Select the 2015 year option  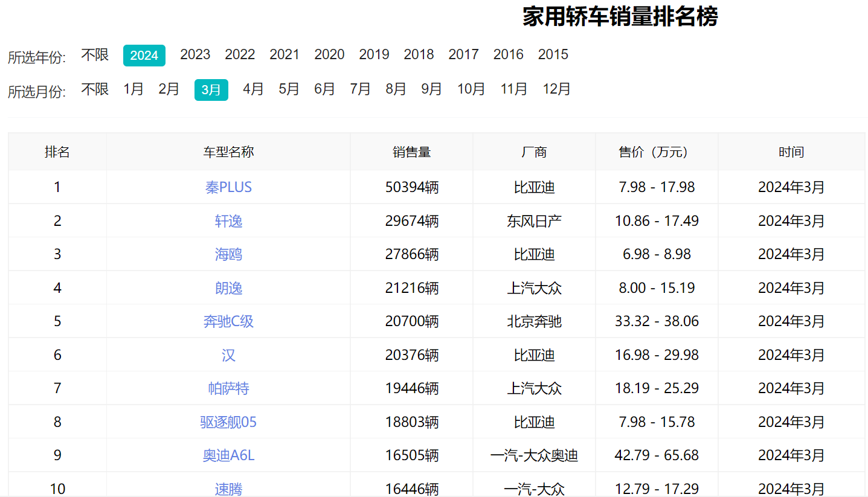553,54
